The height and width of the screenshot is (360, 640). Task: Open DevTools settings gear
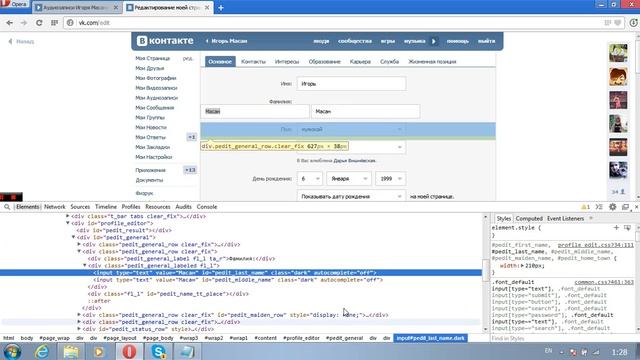[613, 207]
